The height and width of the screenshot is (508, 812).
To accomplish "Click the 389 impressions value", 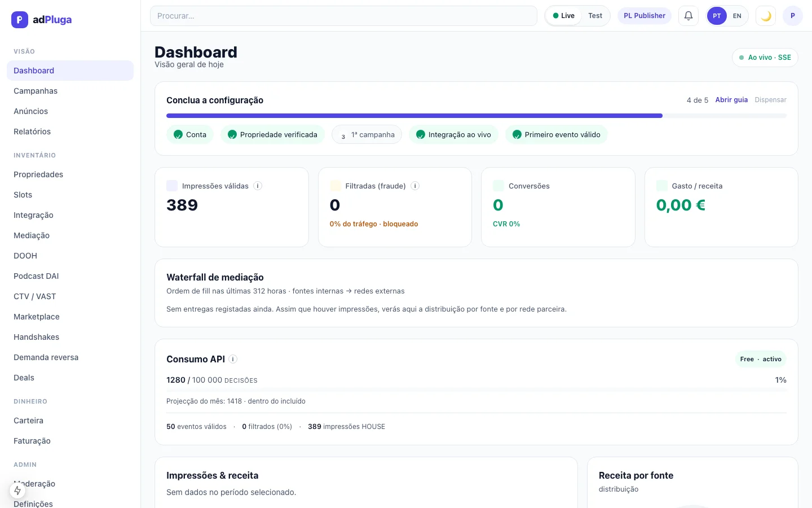I will pyautogui.click(x=182, y=205).
